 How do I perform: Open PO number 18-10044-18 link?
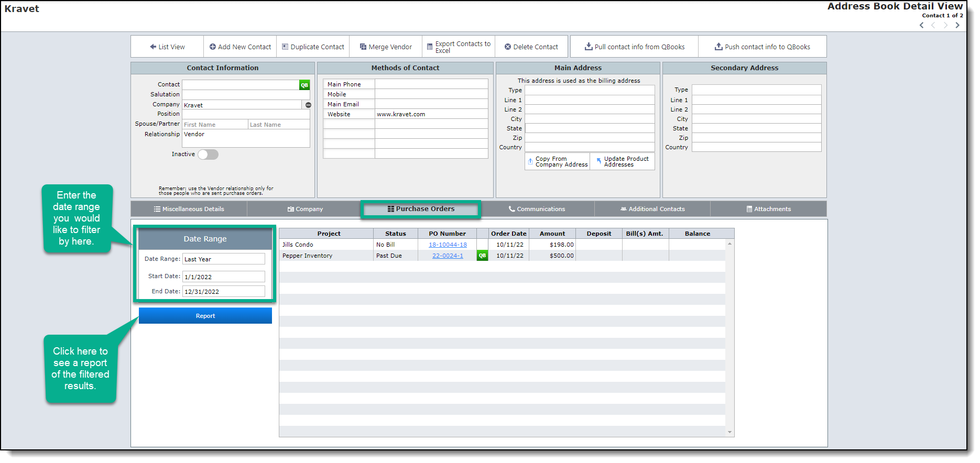point(448,245)
